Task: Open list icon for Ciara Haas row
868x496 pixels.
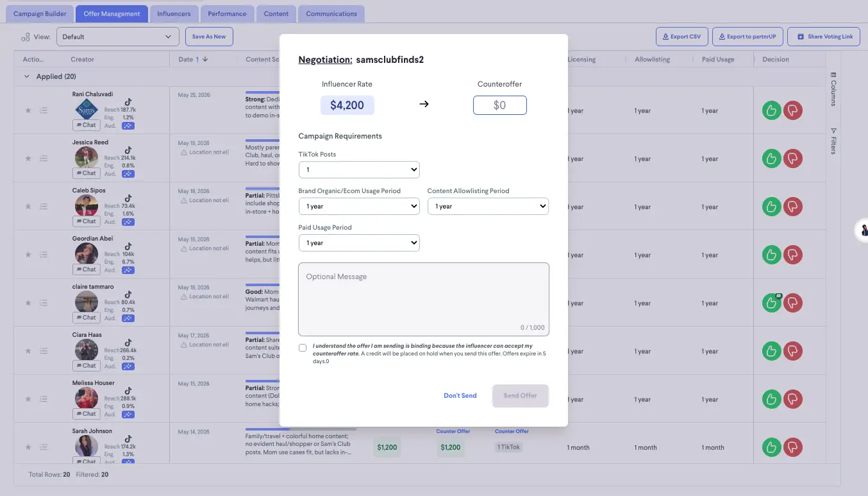Action: tap(44, 351)
